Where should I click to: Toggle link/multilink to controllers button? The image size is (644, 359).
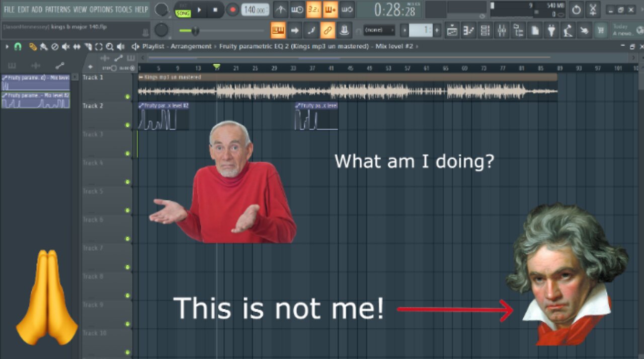pos(328,30)
